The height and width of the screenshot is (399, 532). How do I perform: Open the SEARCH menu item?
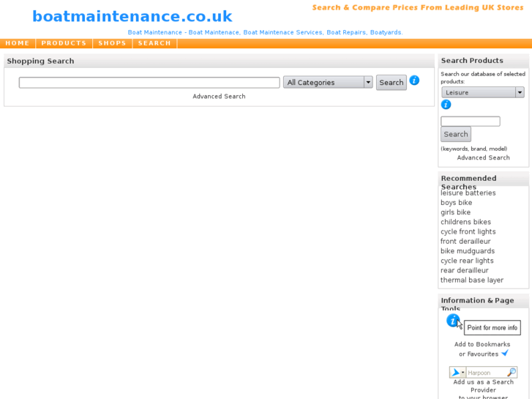pos(154,43)
